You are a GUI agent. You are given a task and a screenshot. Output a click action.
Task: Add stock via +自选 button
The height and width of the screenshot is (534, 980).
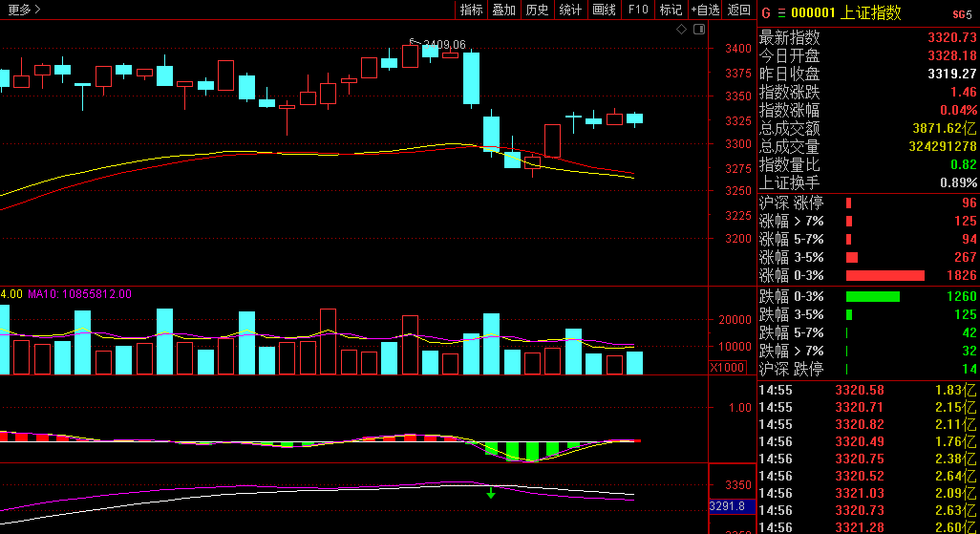[x=705, y=10]
